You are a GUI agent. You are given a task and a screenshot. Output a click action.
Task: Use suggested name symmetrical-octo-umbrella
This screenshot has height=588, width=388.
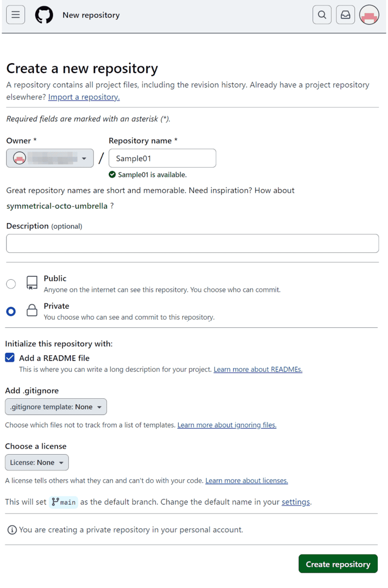[57, 206]
